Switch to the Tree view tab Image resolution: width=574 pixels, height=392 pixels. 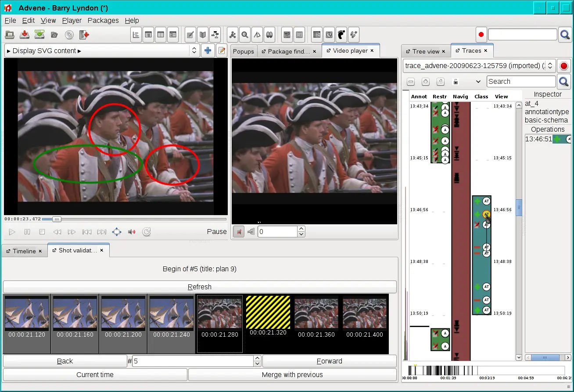[x=426, y=51]
